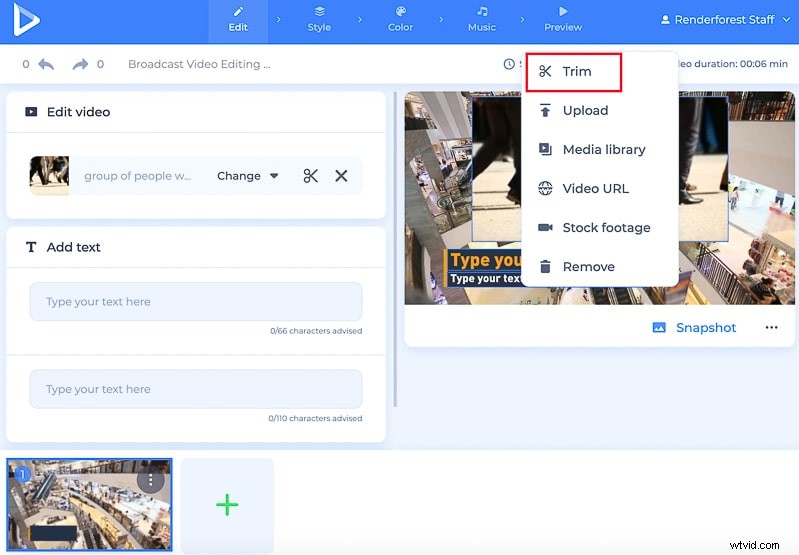The height and width of the screenshot is (555, 799).
Task: Click the undo arrow
Action: tap(46, 64)
